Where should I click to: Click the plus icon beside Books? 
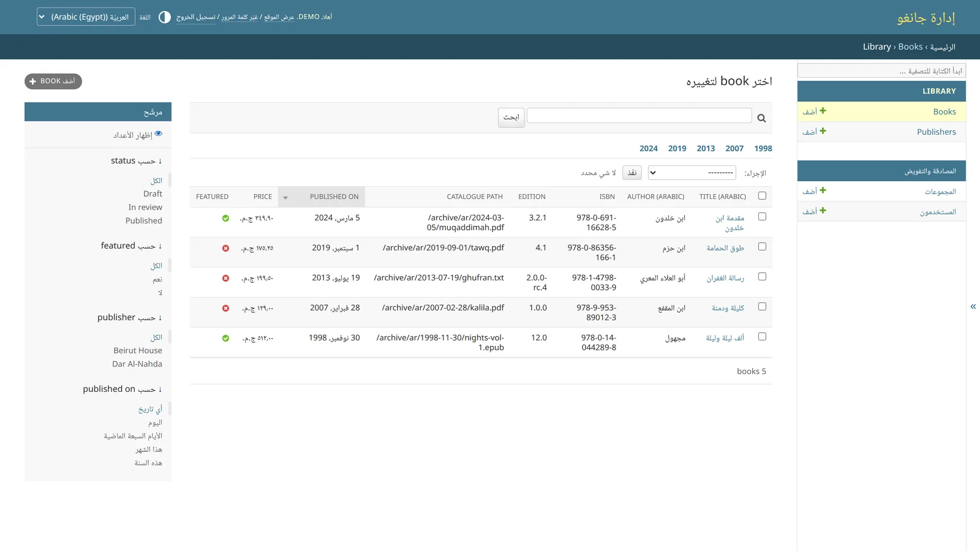[823, 111]
